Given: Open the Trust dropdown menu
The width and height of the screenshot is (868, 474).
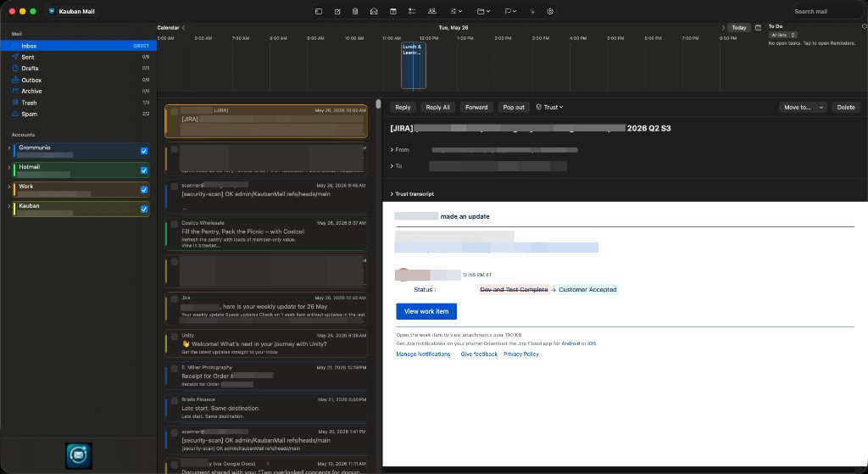Looking at the screenshot, I should pos(549,108).
